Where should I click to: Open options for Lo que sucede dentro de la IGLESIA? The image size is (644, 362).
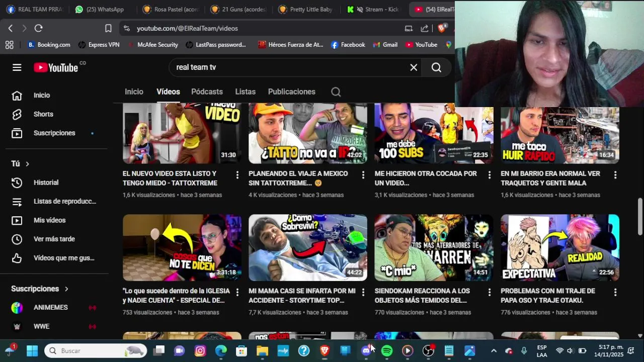coord(237,292)
